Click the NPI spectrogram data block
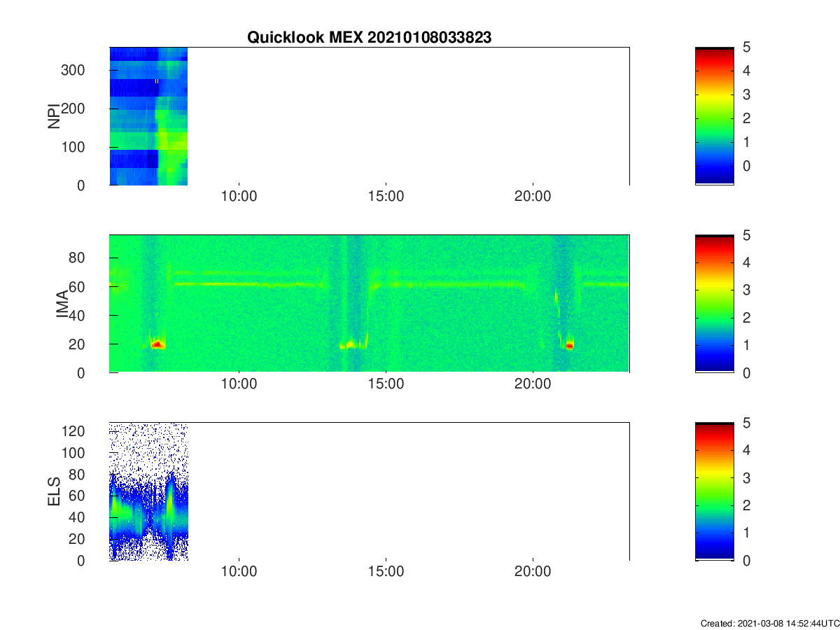Screen dimensions: 840x630 click(x=148, y=116)
